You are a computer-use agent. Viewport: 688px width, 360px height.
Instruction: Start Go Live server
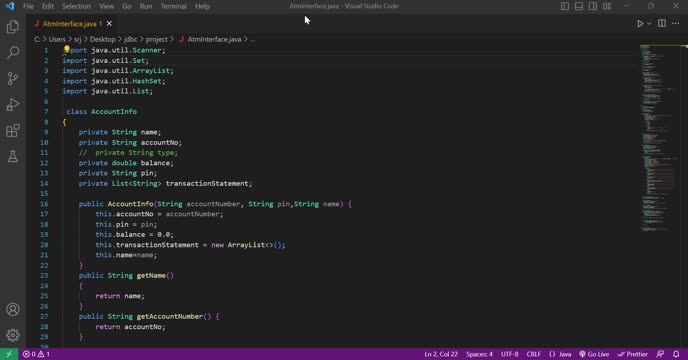point(594,354)
